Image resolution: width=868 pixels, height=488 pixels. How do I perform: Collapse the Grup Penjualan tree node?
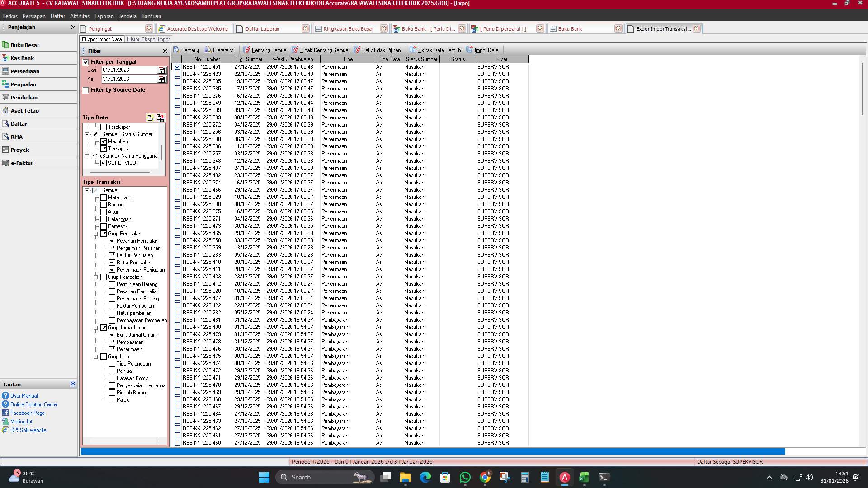pos(95,234)
